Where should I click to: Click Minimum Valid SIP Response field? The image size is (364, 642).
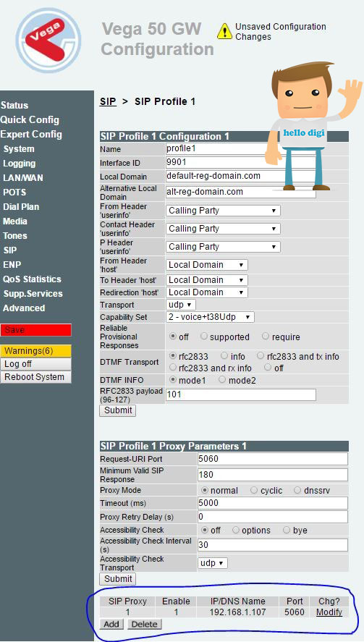pyautogui.click(x=273, y=475)
